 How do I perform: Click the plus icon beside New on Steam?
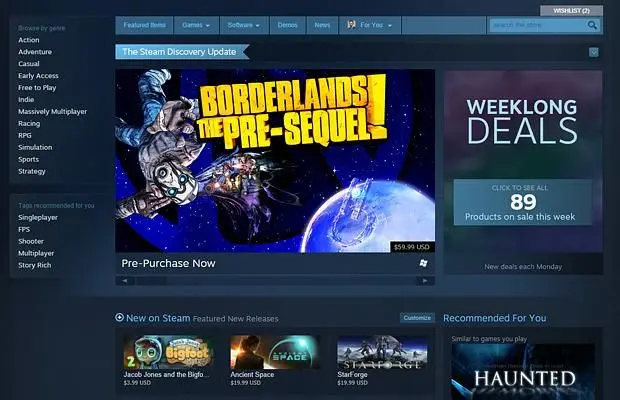pos(119,317)
